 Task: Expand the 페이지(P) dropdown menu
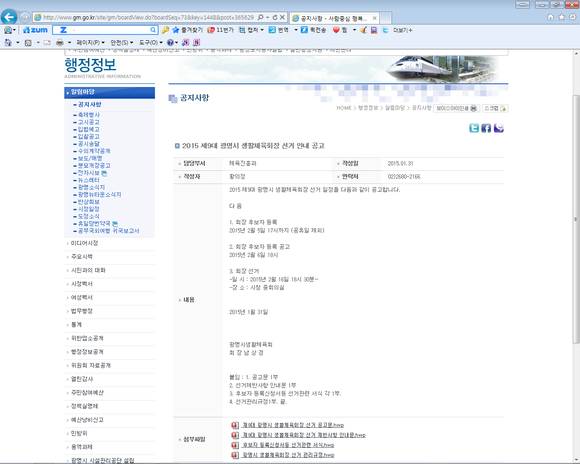point(91,43)
